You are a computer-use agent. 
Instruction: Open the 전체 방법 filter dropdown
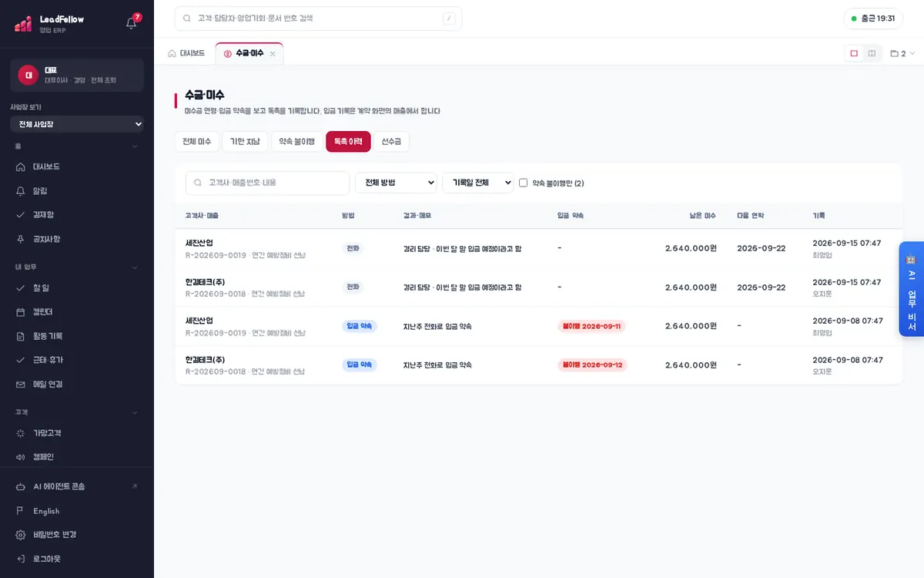[x=396, y=183]
